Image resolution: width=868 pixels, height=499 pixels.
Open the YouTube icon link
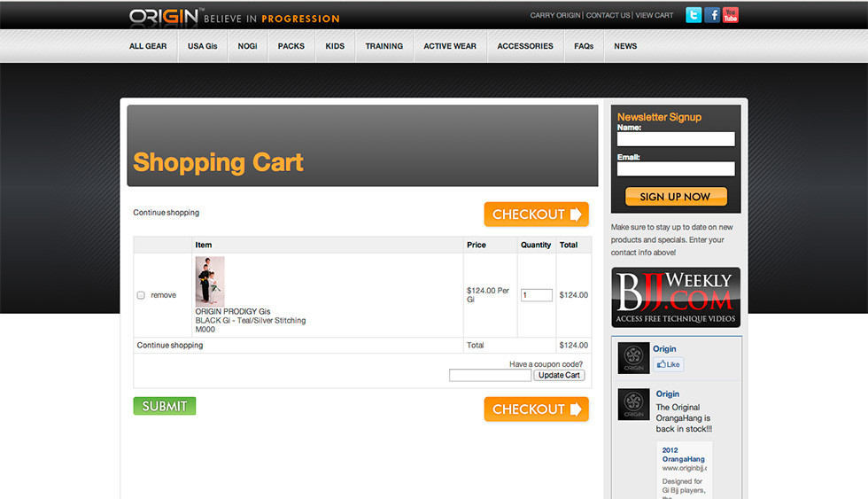coord(730,15)
